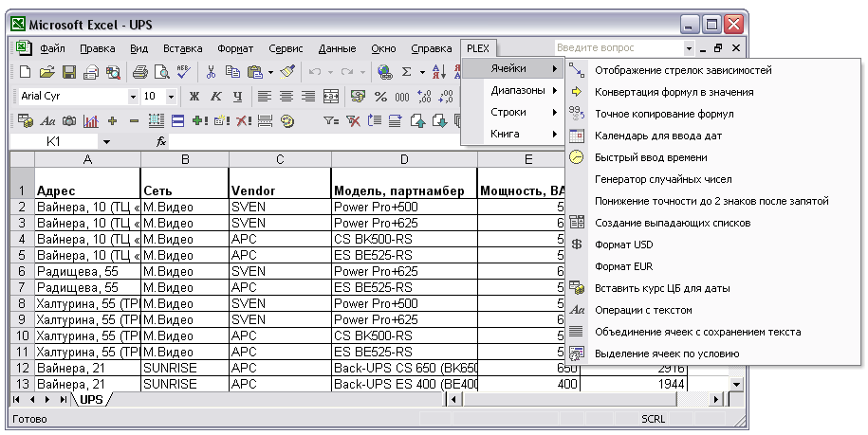The image size is (868, 435).
Task: Click the Print icon
Action: point(139,72)
